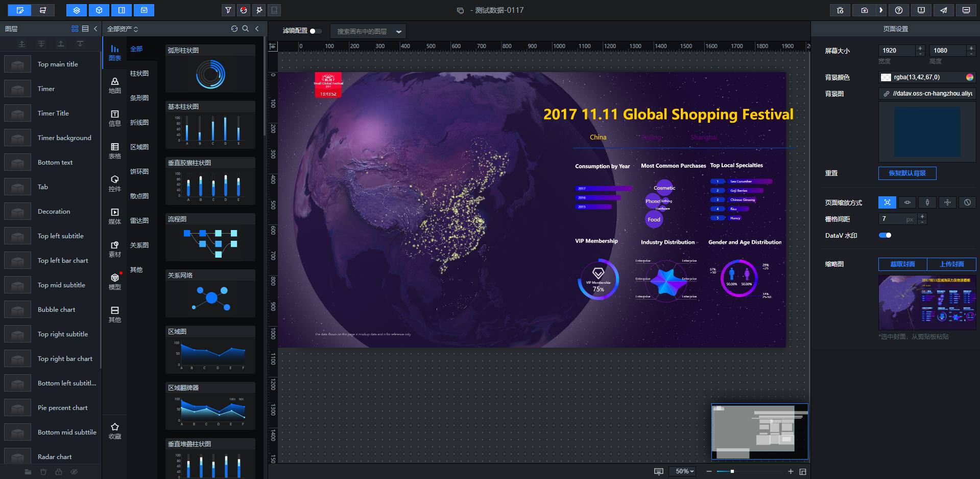Viewport: 980px width, 479px height.
Task: Open the Favorites star category
Action: 115,431
